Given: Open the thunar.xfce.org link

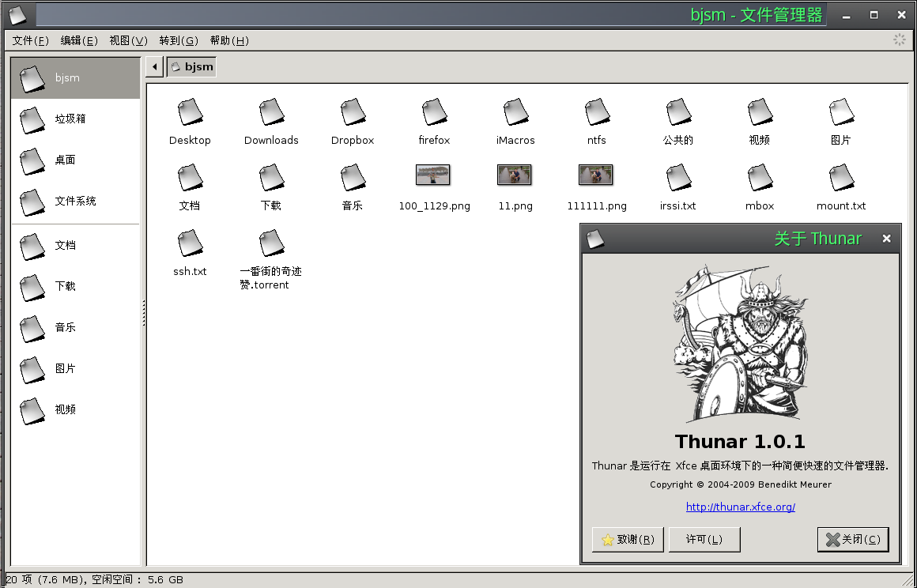Looking at the screenshot, I should pos(741,507).
